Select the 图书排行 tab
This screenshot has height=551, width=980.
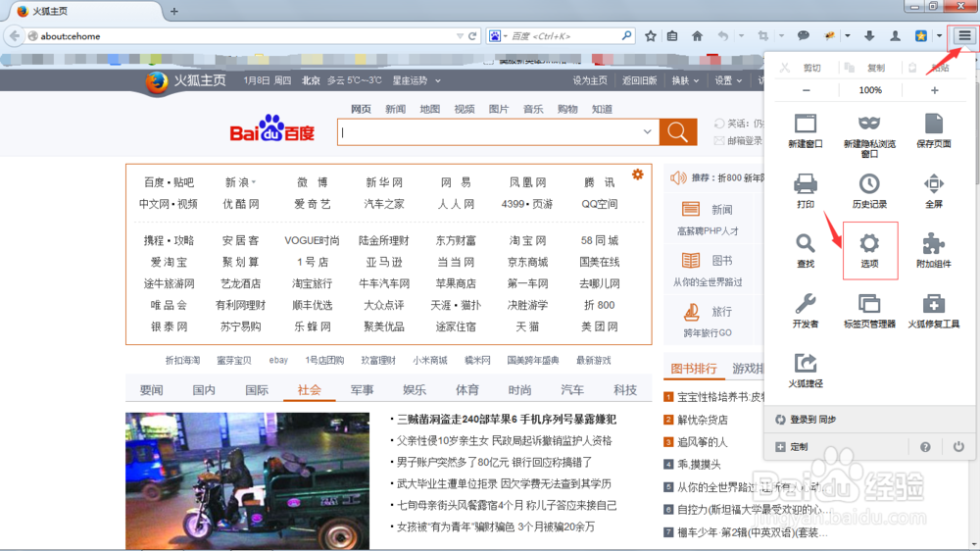tap(694, 369)
